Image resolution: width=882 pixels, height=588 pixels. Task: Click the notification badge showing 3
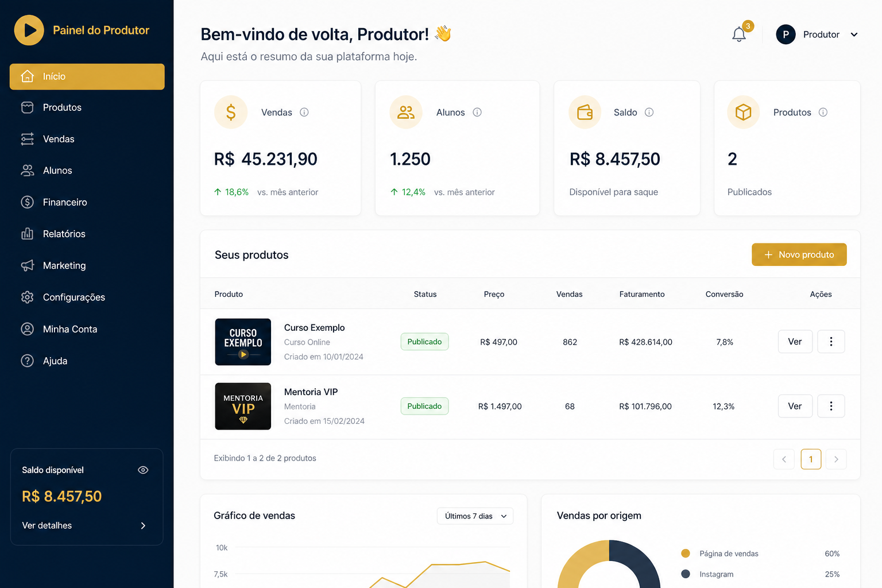[748, 26]
